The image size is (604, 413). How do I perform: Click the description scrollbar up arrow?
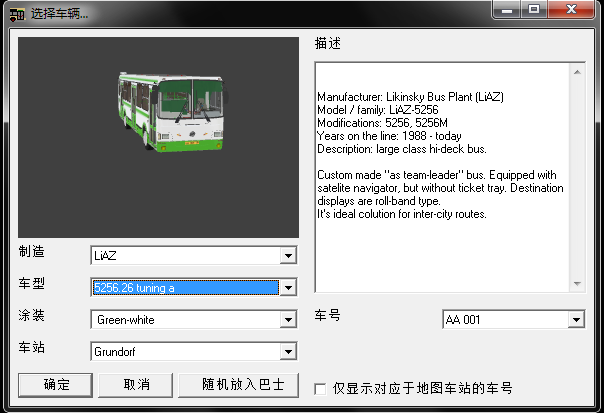577,72
